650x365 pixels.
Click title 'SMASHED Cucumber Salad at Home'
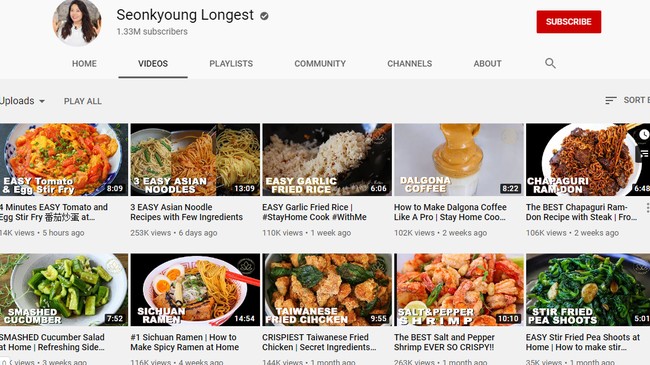(52, 342)
